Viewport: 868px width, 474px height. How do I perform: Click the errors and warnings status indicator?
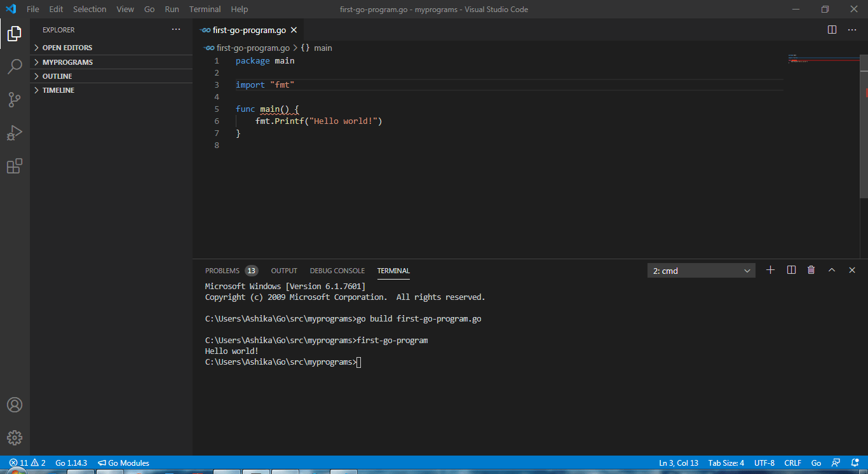27,463
